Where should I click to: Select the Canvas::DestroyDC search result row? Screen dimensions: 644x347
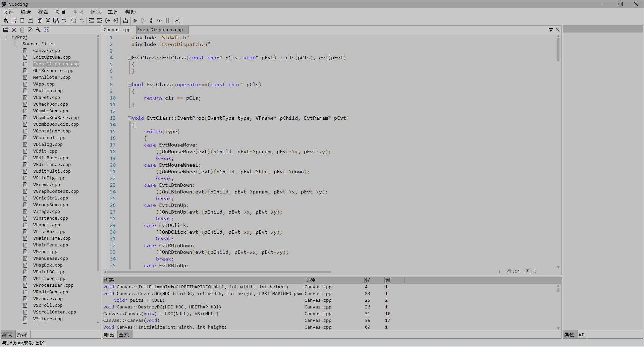point(329,307)
